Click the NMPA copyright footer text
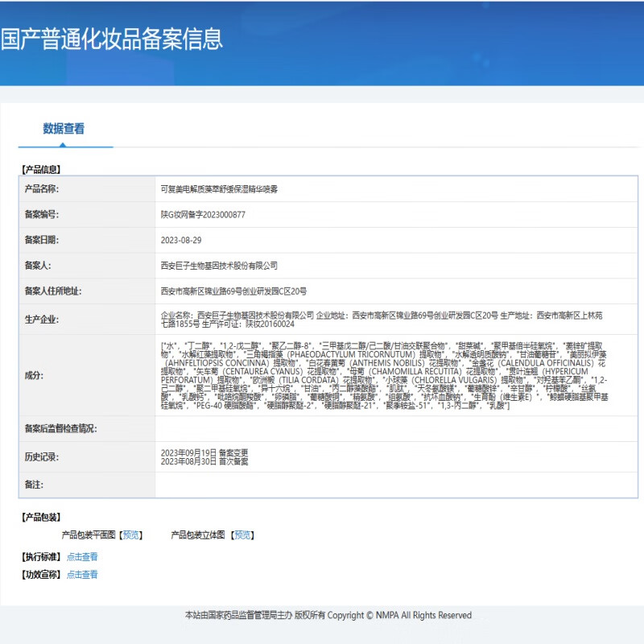 coord(328,616)
